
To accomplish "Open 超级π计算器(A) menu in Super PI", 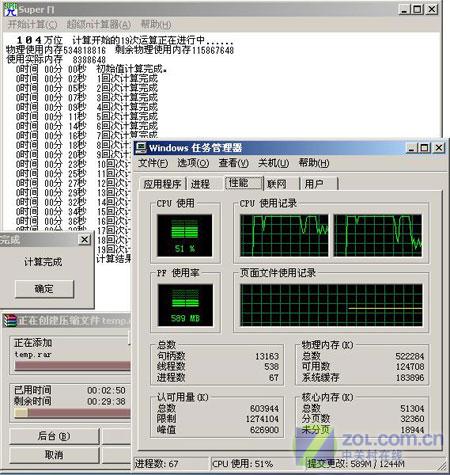I will pyautogui.click(x=99, y=24).
